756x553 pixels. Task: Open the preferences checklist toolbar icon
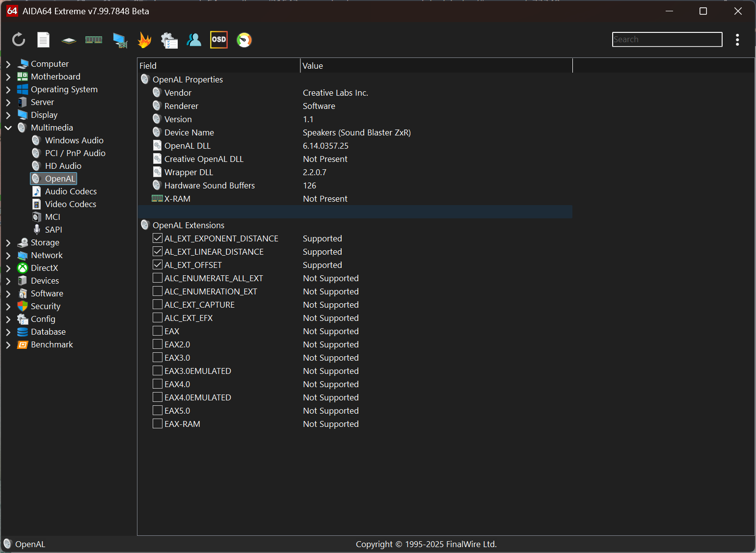[x=169, y=40]
